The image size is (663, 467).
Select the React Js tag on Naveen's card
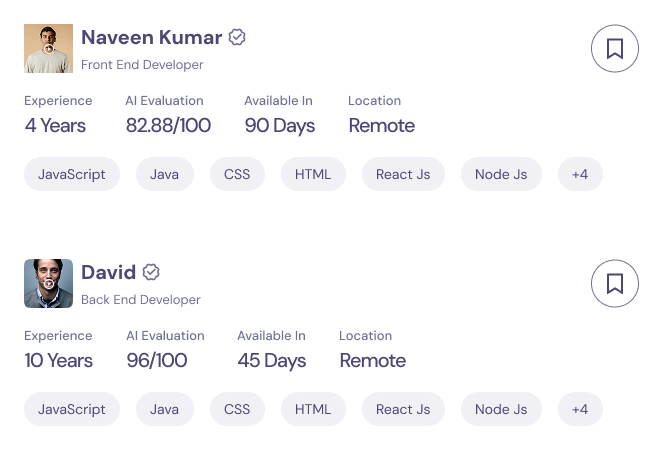403,174
